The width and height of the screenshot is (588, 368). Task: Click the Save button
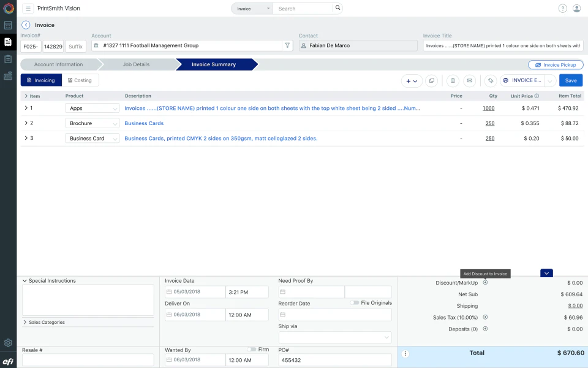[570, 80]
